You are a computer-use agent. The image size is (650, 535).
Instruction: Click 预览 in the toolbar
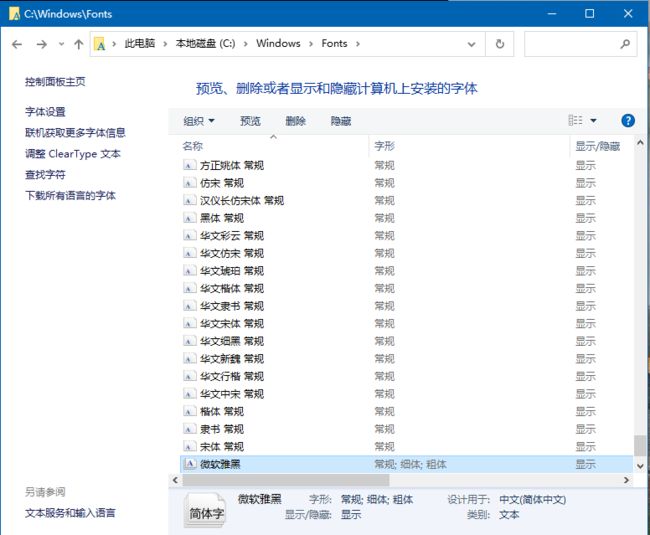click(250, 121)
